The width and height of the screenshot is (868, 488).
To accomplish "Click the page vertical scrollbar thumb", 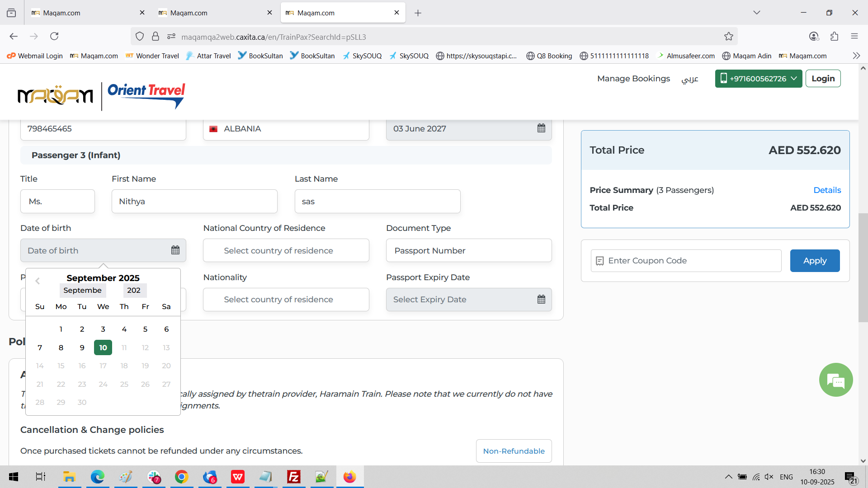I will 863,267.
